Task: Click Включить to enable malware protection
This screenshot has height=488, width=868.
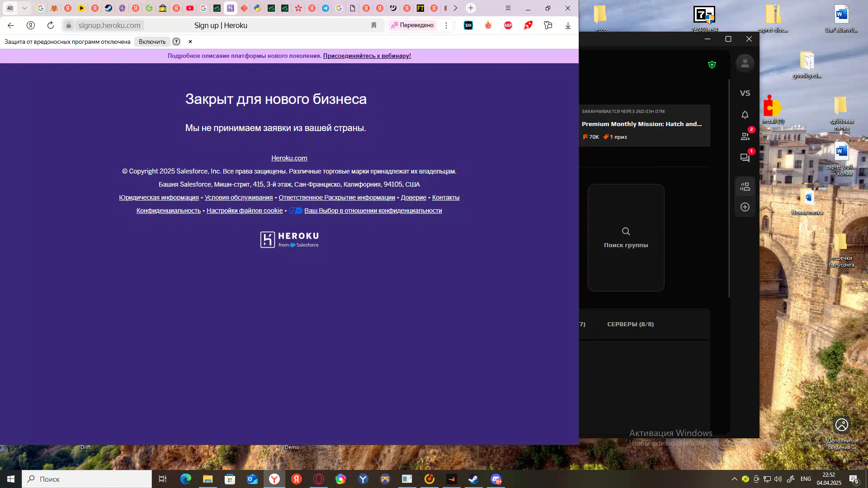Action: (x=152, y=42)
